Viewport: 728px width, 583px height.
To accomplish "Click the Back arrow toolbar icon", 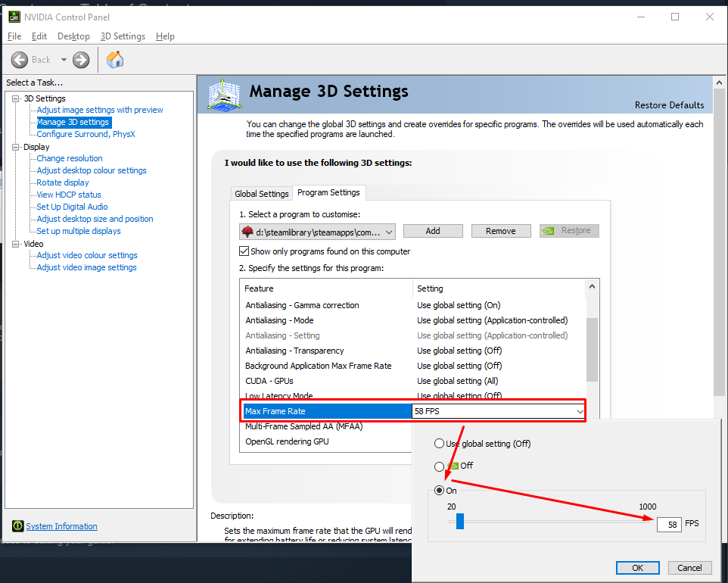I will 20,60.
